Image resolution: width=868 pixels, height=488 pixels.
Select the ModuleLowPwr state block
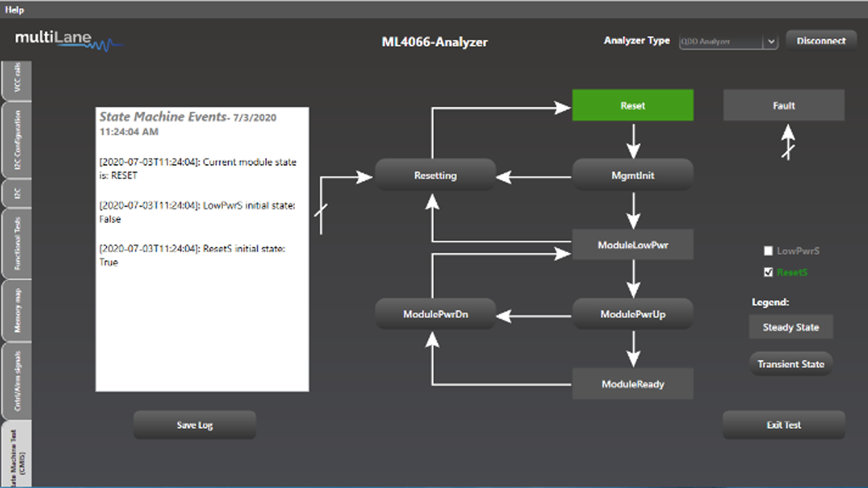coord(633,245)
